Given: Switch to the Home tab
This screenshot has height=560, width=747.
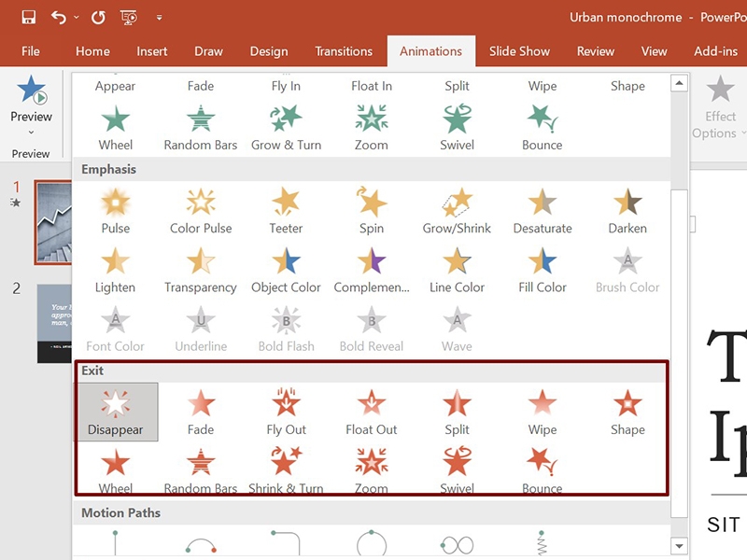Looking at the screenshot, I should tap(92, 51).
